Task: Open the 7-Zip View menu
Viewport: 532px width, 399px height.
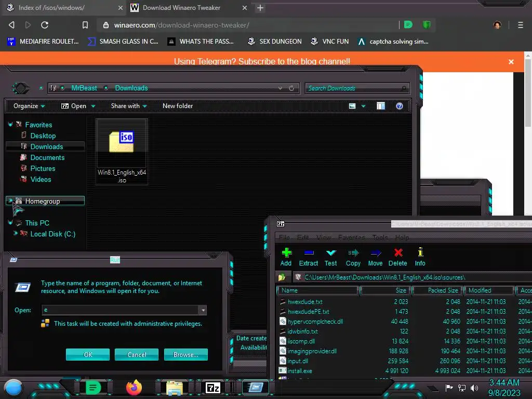Action: pyautogui.click(x=323, y=237)
